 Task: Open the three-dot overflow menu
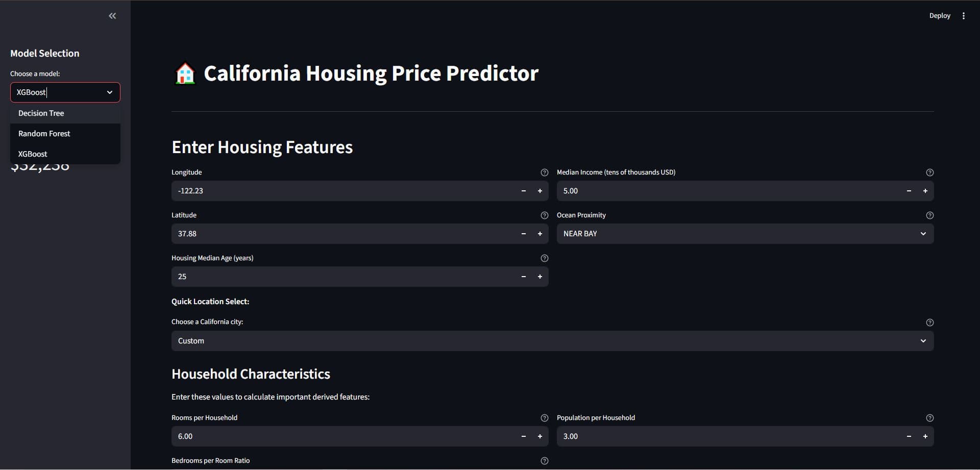(964, 15)
